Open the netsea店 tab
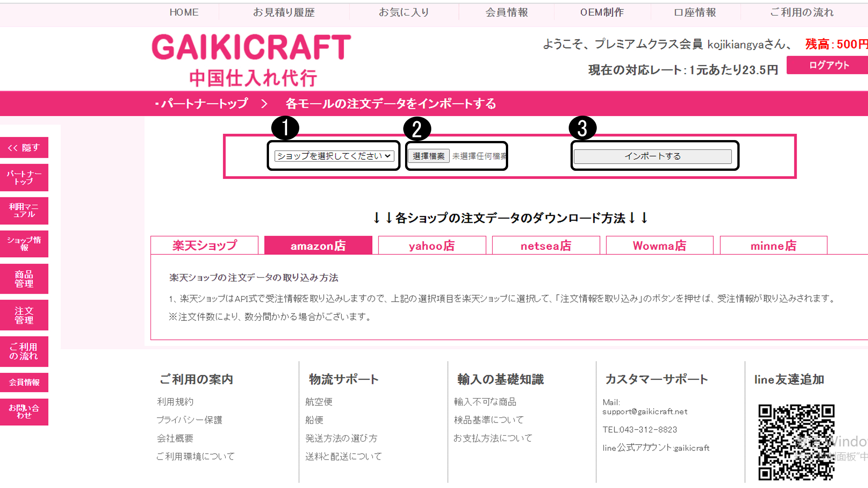Viewport: 868px width, 488px height. pyautogui.click(x=546, y=245)
